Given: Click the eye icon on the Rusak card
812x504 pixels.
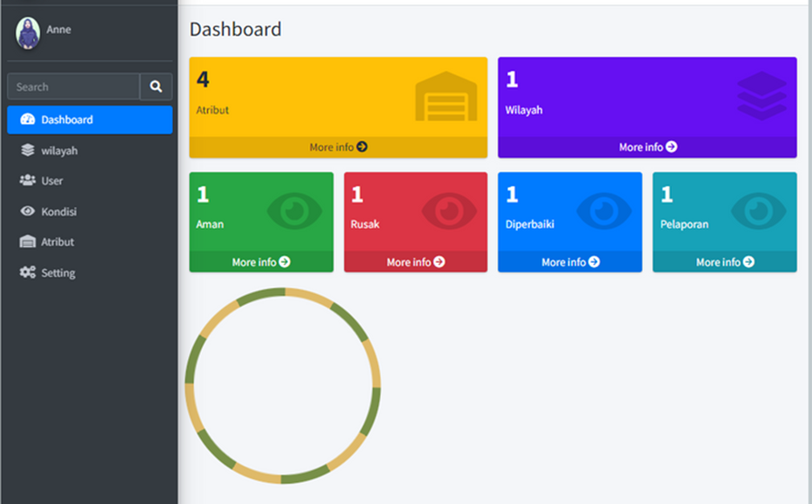Looking at the screenshot, I should click(449, 211).
